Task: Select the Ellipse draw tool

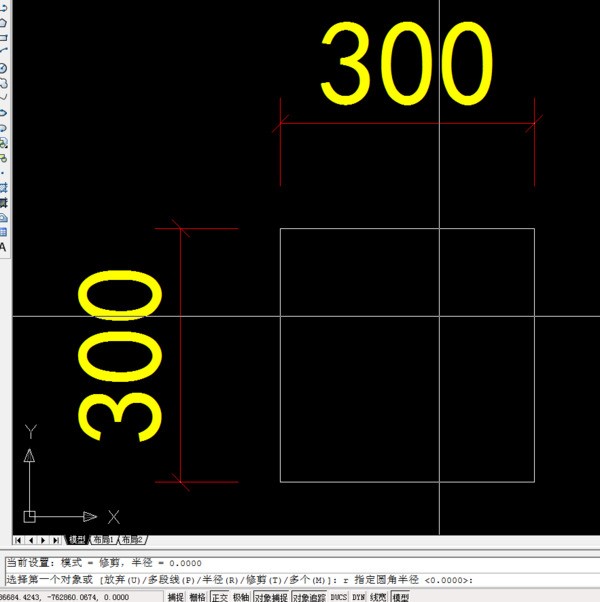Action: click(x=3, y=113)
